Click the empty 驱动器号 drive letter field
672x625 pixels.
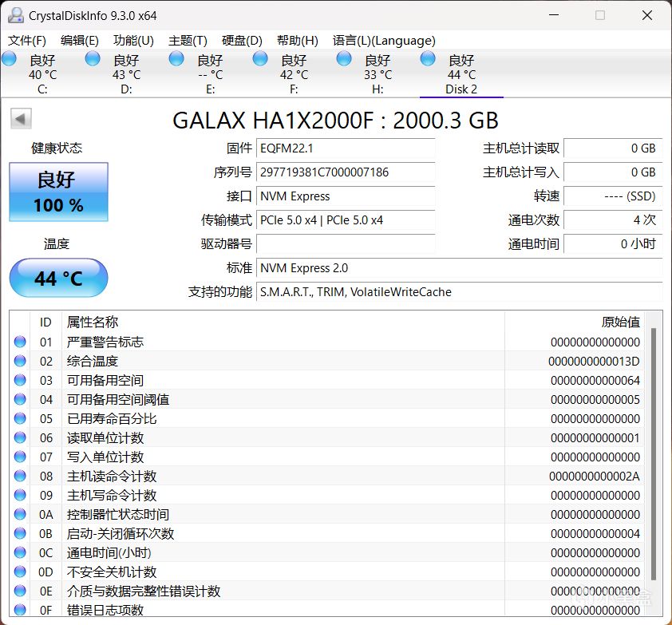[x=346, y=244]
